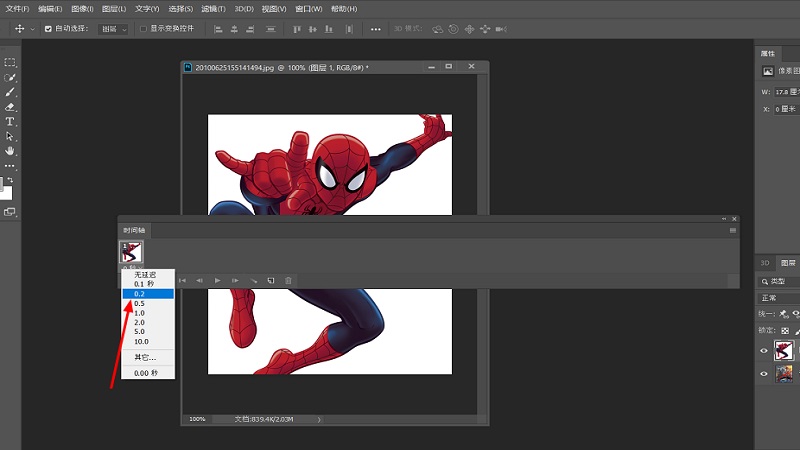The image size is (800, 450).
Task: Select the Brush tool
Action: [10, 92]
